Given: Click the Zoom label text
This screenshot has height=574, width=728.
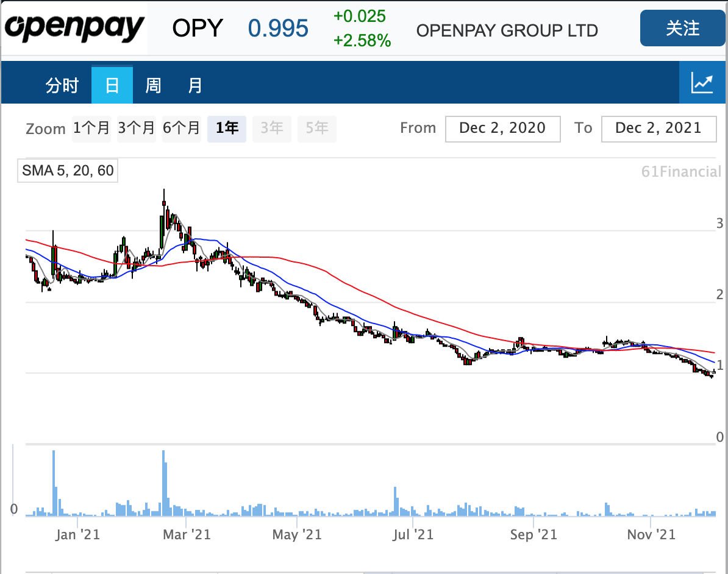Looking at the screenshot, I should coord(46,129).
